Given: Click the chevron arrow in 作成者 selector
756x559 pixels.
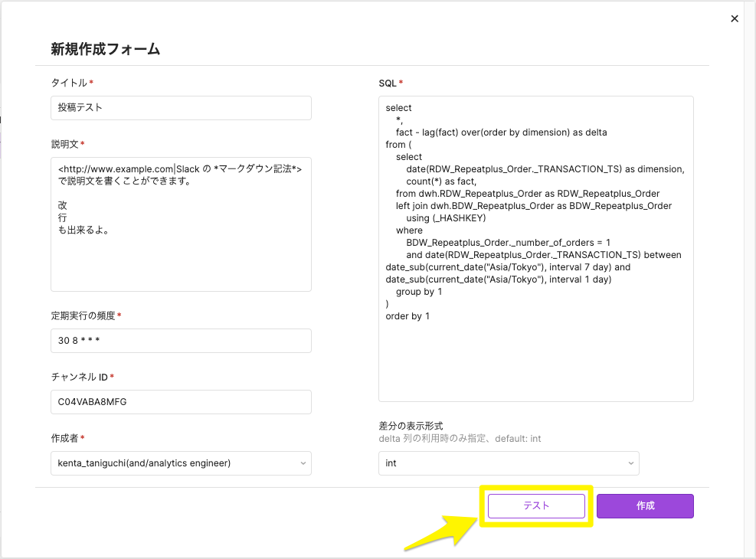Looking at the screenshot, I should point(303,463).
